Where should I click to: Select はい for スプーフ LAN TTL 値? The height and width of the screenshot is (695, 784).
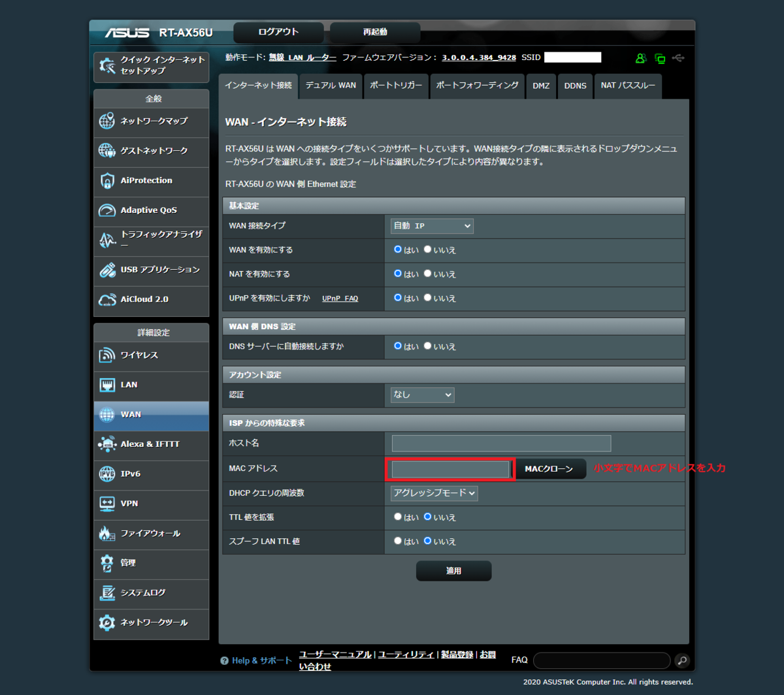[x=397, y=541]
